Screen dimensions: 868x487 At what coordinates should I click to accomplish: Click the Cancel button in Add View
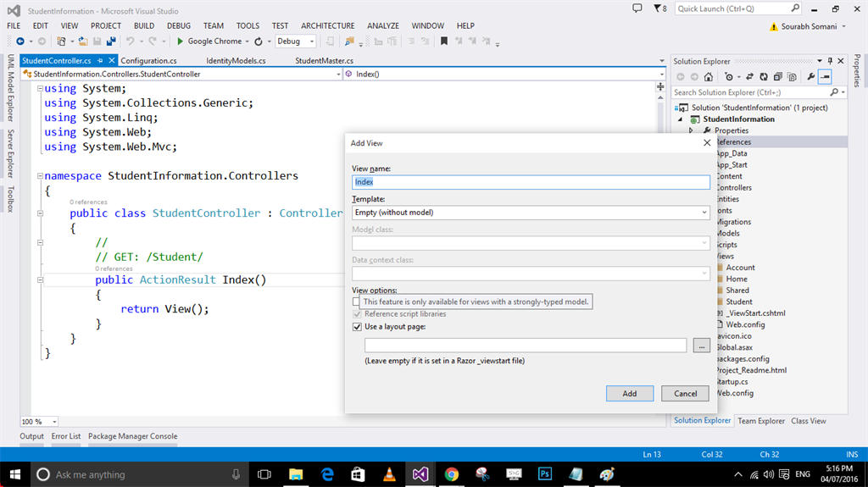685,394
